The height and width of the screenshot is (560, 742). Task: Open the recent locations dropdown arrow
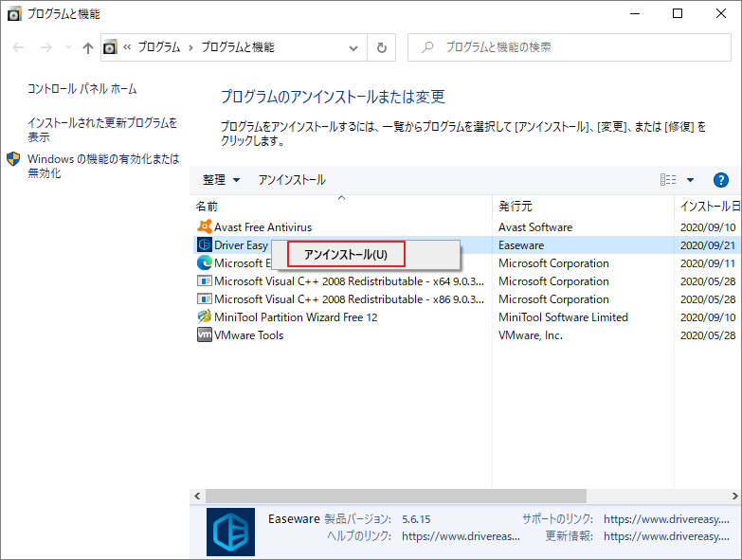coord(68,47)
